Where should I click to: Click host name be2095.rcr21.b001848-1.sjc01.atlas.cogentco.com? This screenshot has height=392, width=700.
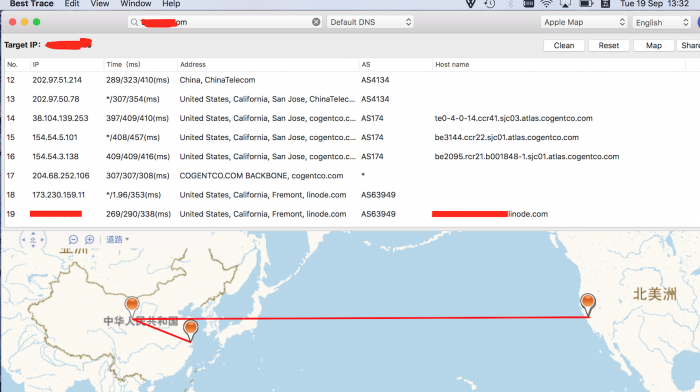pyautogui.click(x=527, y=157)
